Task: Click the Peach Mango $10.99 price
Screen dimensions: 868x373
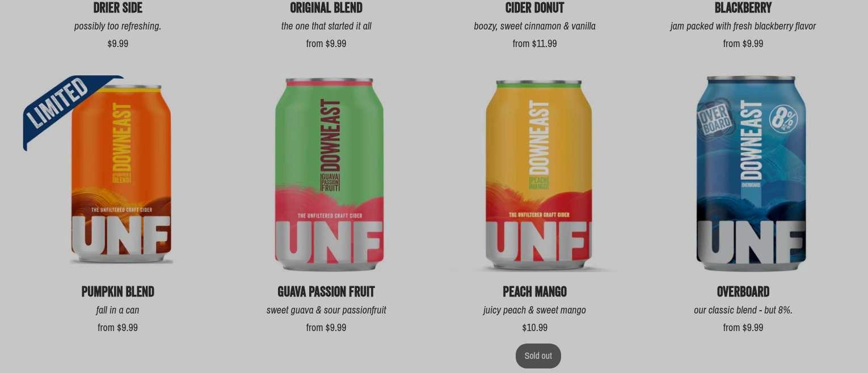Action: tap(535, 328)
